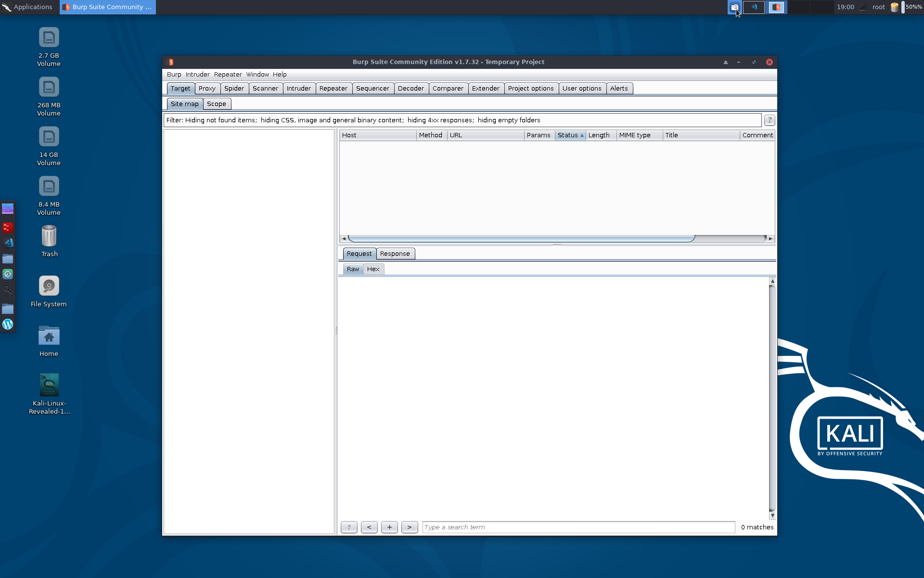The width and height of the screenshot is (924, 578).
Task: Open the screenshot tool from system tray
Action: pos(735,7)
